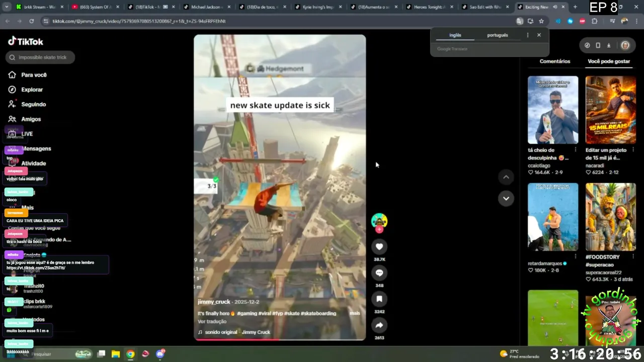Open options for Editar um projeto video
The image size is (644, 362).
pos(633,150)
